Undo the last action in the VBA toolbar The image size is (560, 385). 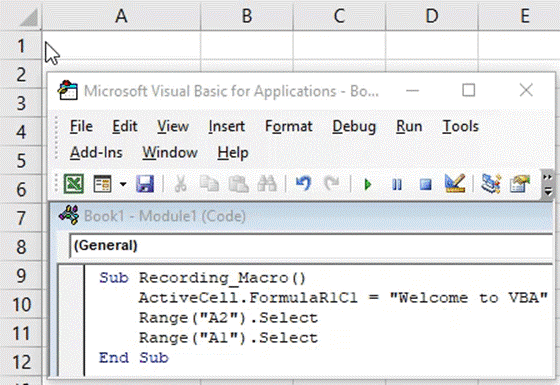tap(304, 184)
